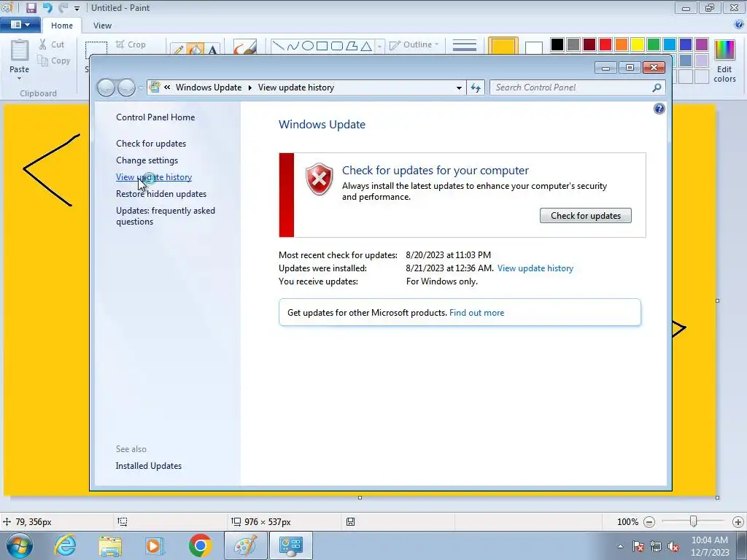Click Copy in the Clipboard group
Viewport: 747px width, 560px height.
point(54,61)
